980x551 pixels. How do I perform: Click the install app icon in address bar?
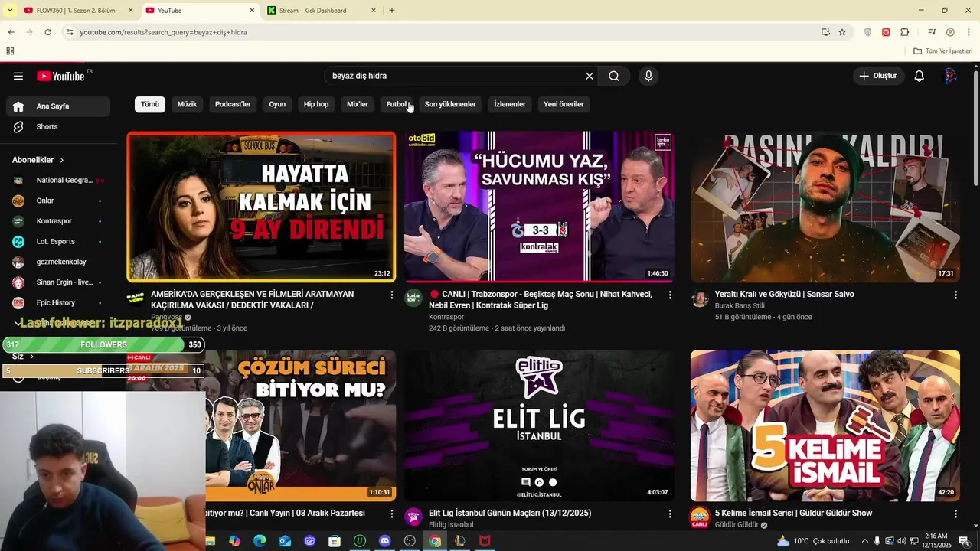(x=825, y=32)
